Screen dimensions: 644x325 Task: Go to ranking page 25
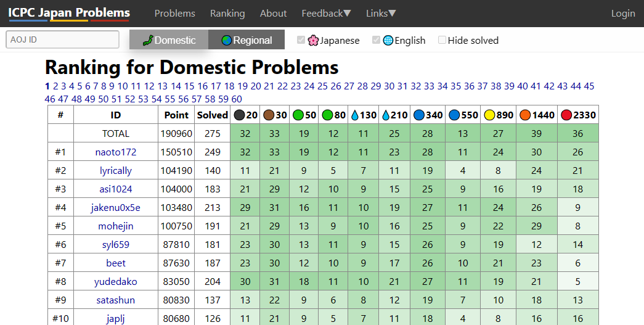click(322, 86)
